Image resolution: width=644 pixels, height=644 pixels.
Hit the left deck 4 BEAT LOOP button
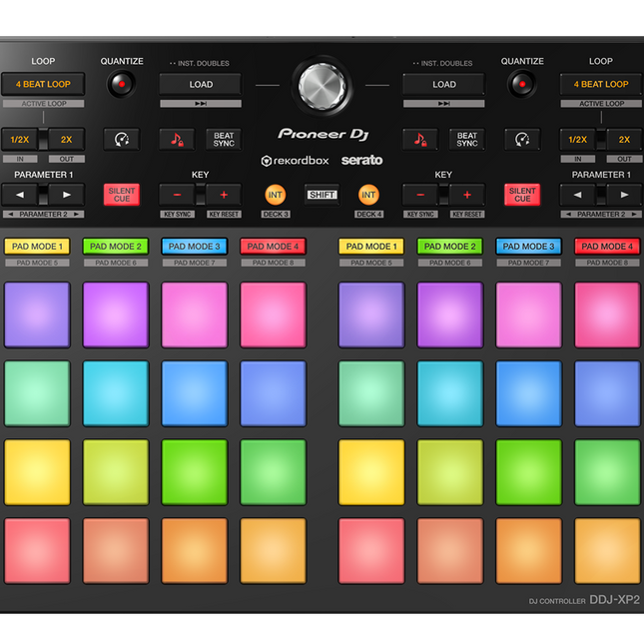tap(43, 84)
